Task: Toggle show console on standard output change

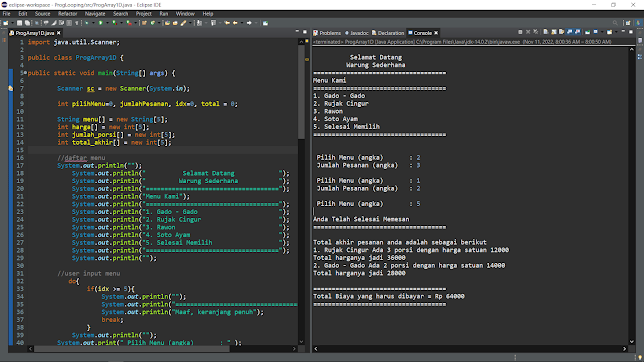Action: tap(570, 32)
